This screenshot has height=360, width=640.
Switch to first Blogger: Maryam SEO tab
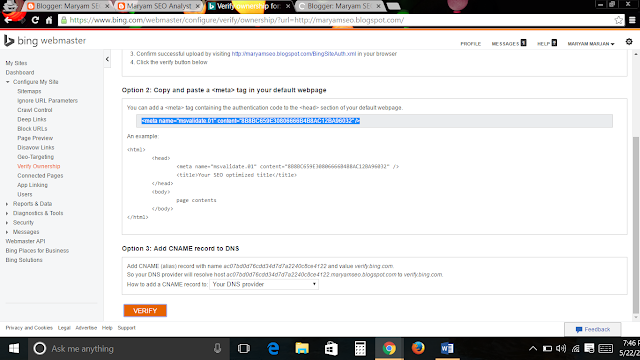click(67, 6)
